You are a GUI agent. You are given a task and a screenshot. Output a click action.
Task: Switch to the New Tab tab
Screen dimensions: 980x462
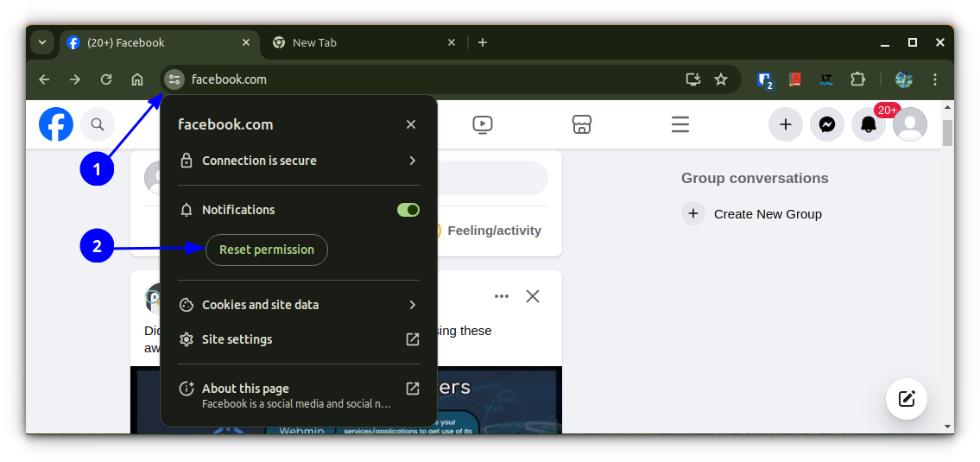pyautogui.click(x=364, y=42)
